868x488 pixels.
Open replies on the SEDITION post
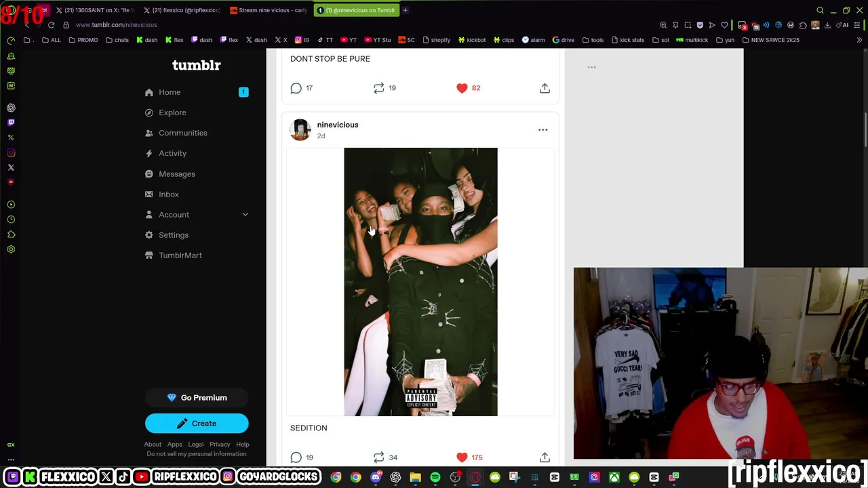tap(302, 457)
